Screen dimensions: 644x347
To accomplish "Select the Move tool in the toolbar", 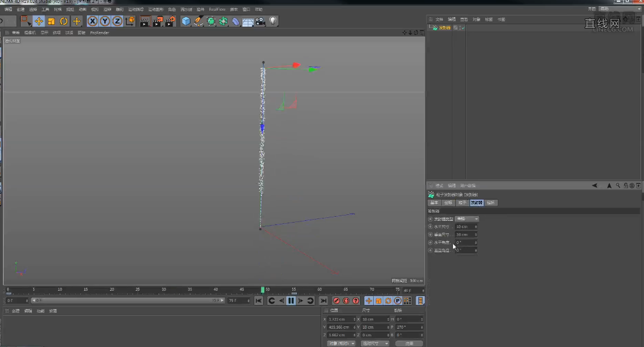I will point(38,21).
